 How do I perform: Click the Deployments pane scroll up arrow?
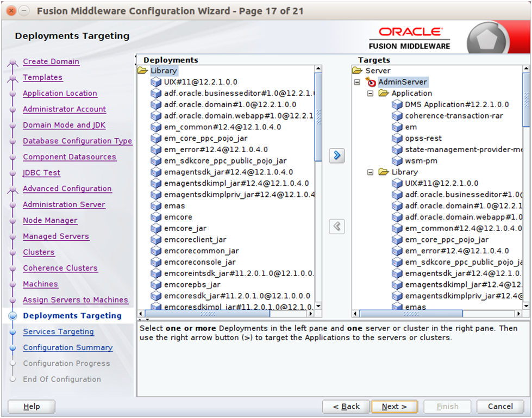click(x=318, y=69)
